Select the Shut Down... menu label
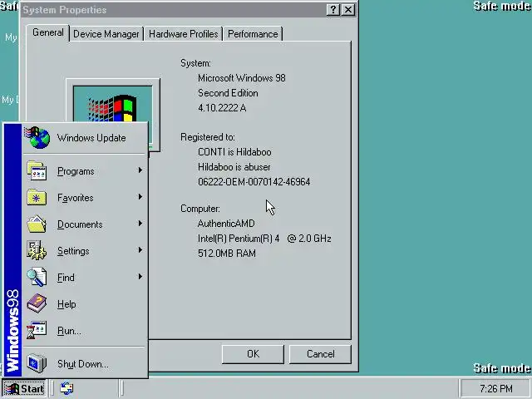532x399 pixels. click(x=83, y=364)
